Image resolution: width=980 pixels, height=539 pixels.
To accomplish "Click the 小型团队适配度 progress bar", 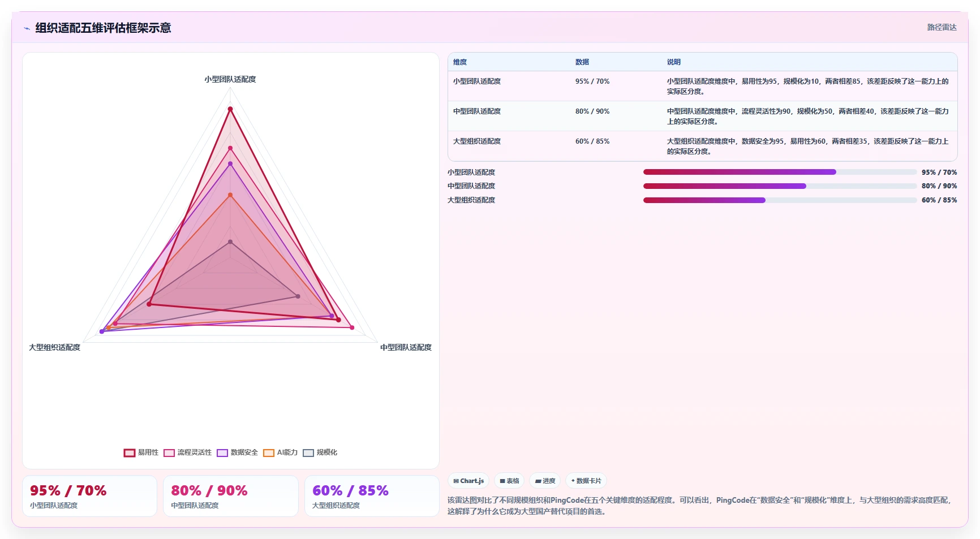I will click(780, 172).
